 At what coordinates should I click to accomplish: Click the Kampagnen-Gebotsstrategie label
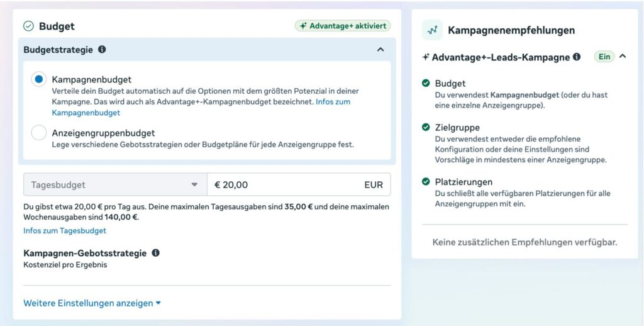coord(85,253)
